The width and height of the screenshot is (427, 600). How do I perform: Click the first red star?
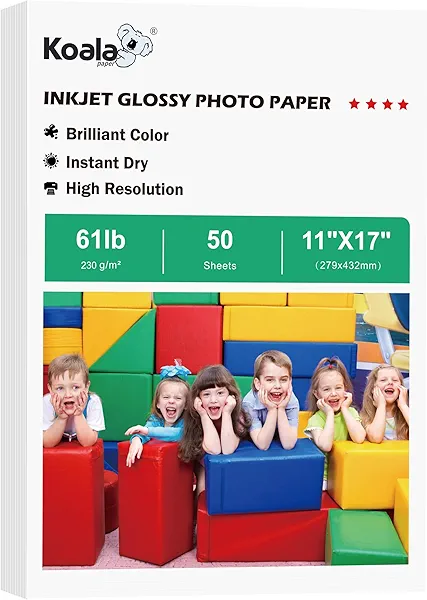pyautogui.click(x=354, y=104)
